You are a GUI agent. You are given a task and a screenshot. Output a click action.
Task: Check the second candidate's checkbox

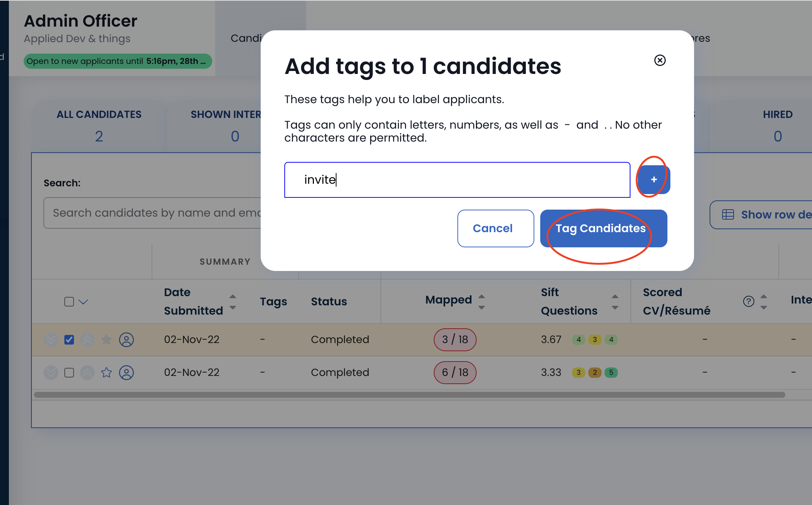69,372
